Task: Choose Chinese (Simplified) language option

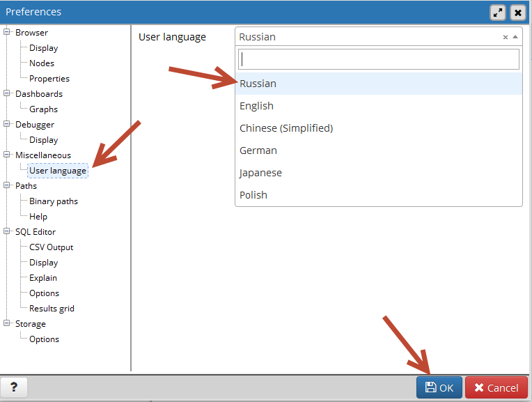Action: 285,128
